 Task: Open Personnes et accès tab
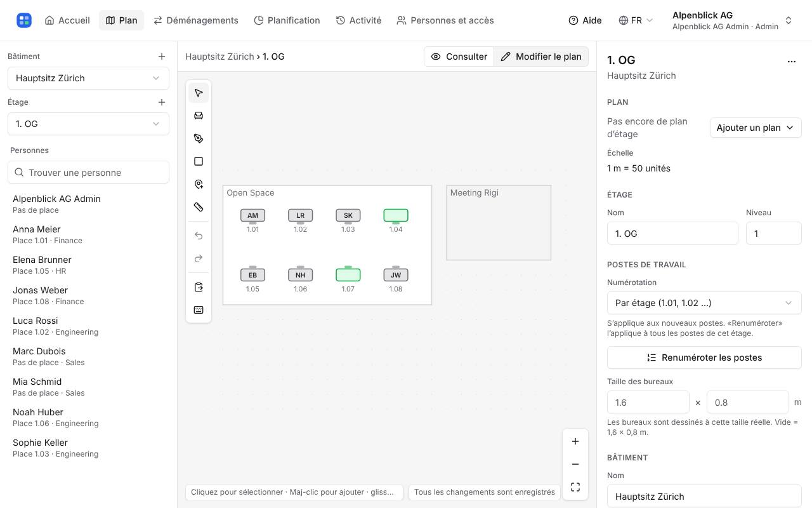(445, 20)
